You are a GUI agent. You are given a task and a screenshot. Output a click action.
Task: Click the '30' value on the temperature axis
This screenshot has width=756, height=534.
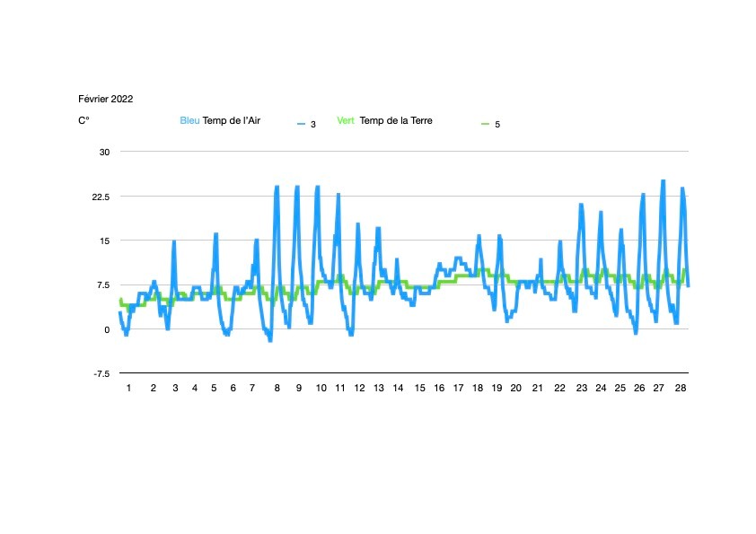point(105,153)
